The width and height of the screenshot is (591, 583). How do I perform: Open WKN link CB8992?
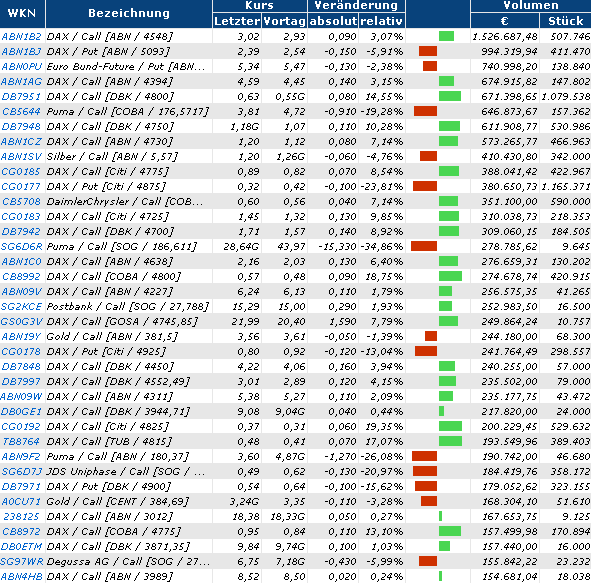pos(21,277)
